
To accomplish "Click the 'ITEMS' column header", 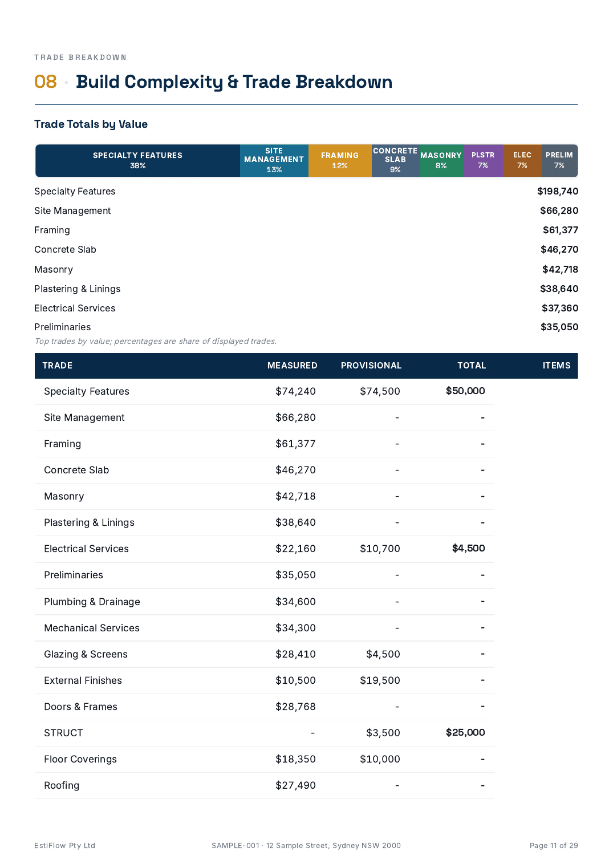I will tap(557, 366).
